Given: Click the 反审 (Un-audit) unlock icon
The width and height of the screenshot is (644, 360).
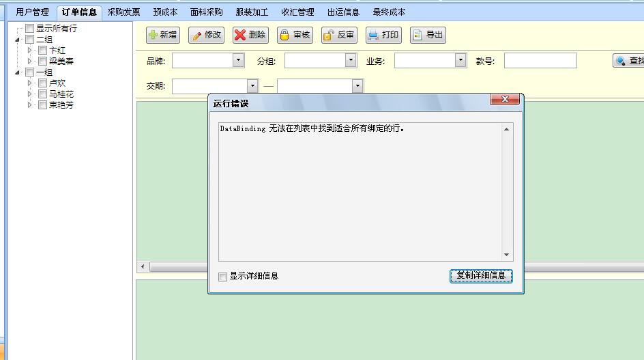Looking at the screenshot, I should (x=329, y=36).
